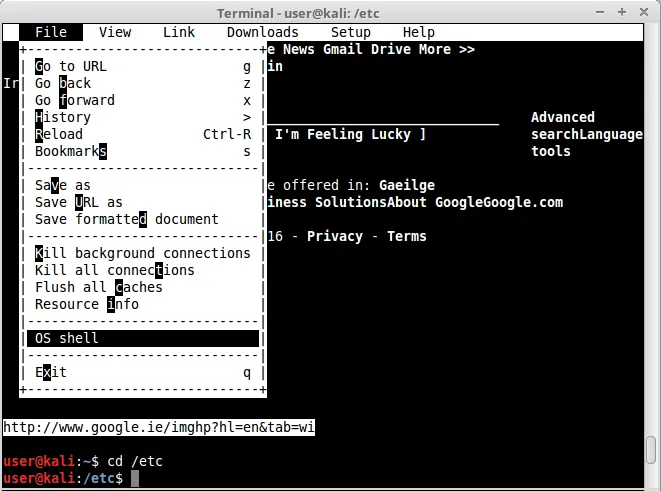
Task: Choose Save URL as entry
Action: coord(143,202)
